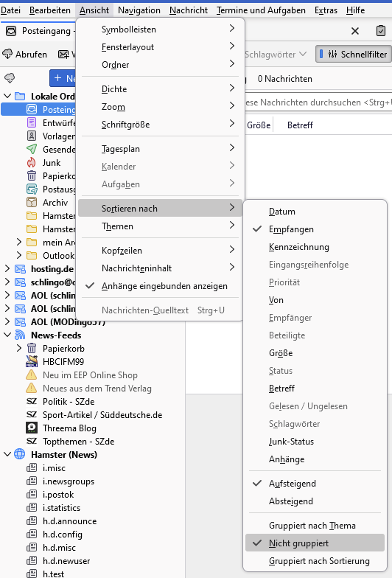
Task: Select the i.newsgroups newsgroup
Action: pos(69,481)
